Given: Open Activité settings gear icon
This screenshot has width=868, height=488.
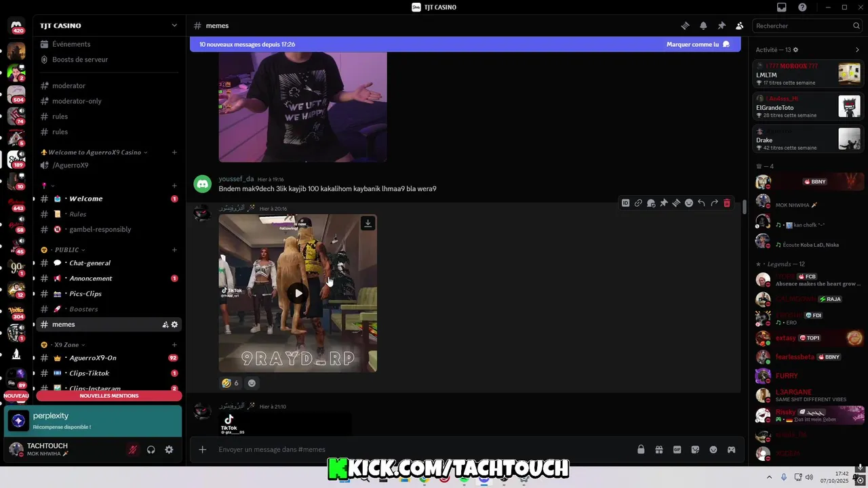Looking at the screenshot, I should pos(795,49).
